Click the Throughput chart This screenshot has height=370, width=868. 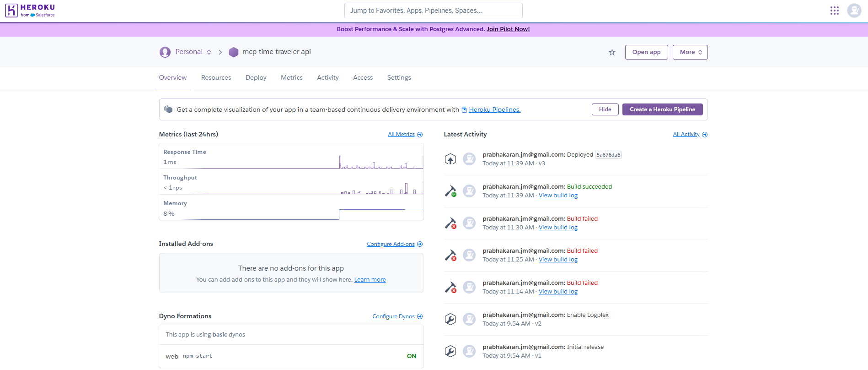291,182
